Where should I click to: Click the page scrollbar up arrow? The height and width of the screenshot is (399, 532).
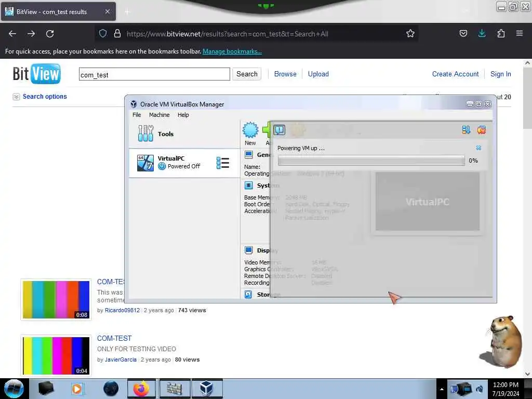(x=528, y=63)
